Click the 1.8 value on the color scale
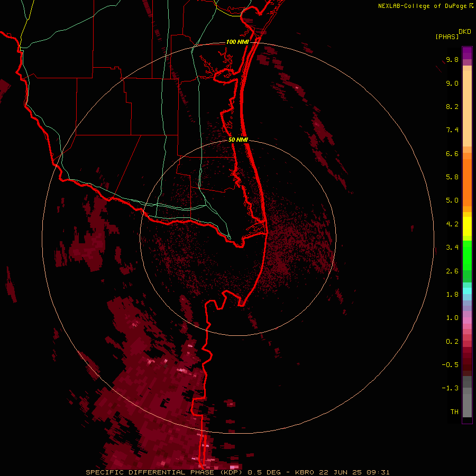Image resolution: width=476 pixels, height=476 pixels. 452,295
